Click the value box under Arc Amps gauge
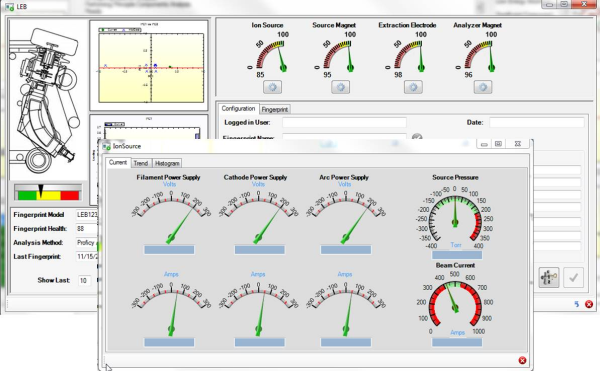The height and width of the screenshot is (371, 600). point(346,342)
